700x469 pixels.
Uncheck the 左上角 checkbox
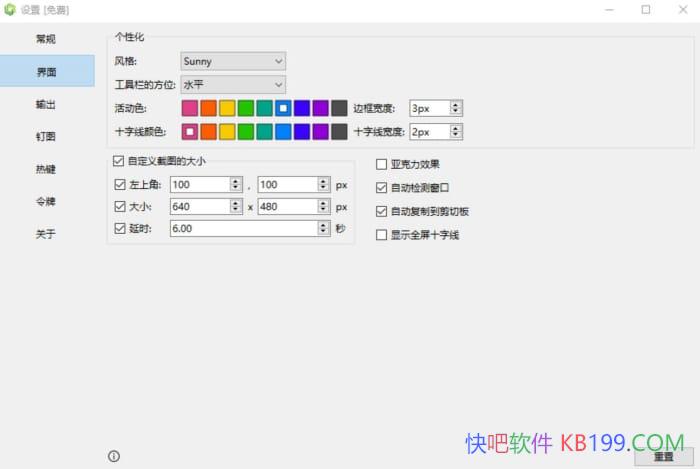(x=120, y=184)
